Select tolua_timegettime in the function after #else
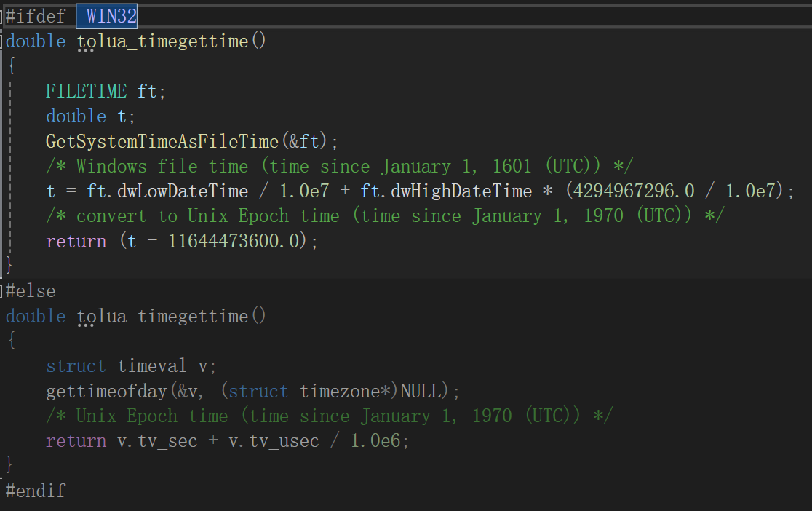The width and height of the screenshot is (812, 511). pos(162,316)
